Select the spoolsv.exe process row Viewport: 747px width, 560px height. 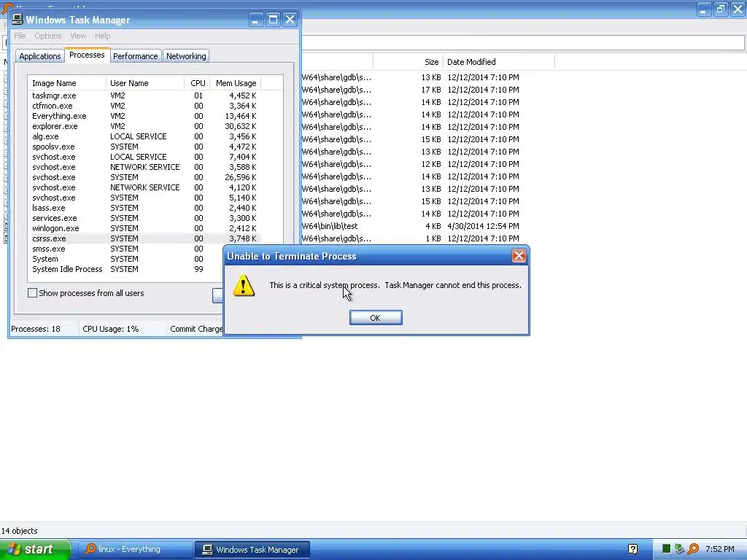pyautogui.click(x=144, y=147)
